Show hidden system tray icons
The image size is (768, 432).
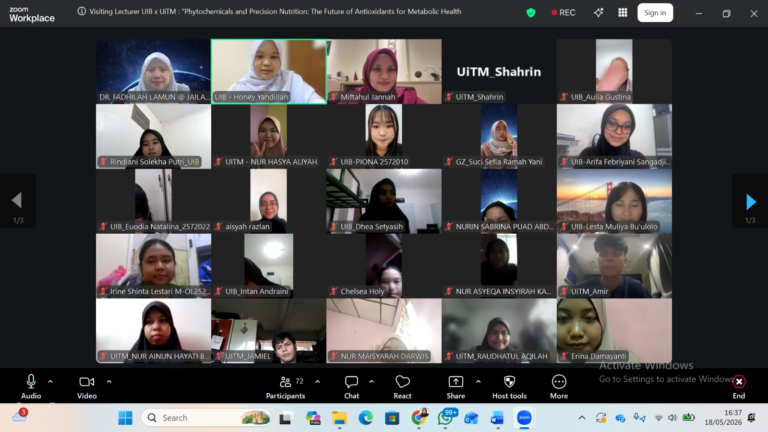(581, 418)
